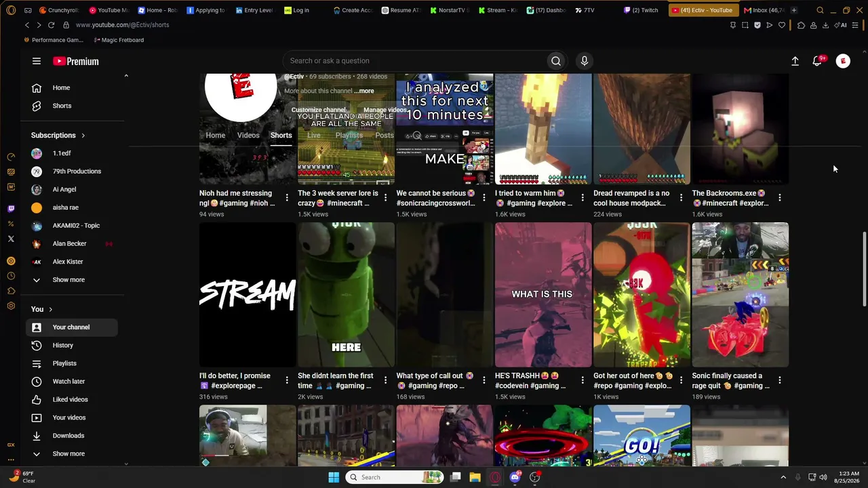Click the page vertical scrollbar thumb
868x488 pixels.
pos(864,268)
